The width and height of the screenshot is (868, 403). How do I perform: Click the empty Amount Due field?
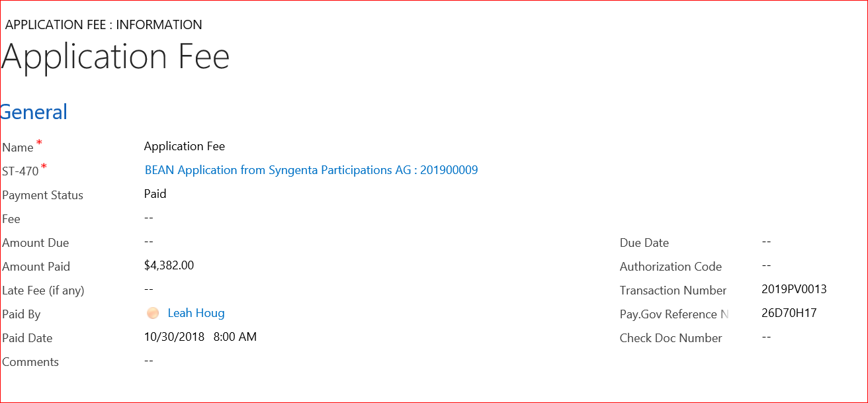(149, 242)
